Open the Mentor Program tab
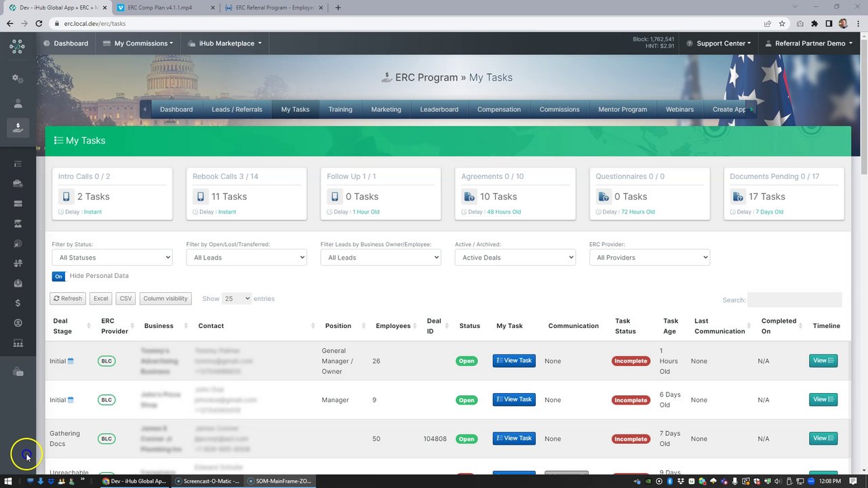The height and width of the screenshot is (488, 868). (623, 109)
